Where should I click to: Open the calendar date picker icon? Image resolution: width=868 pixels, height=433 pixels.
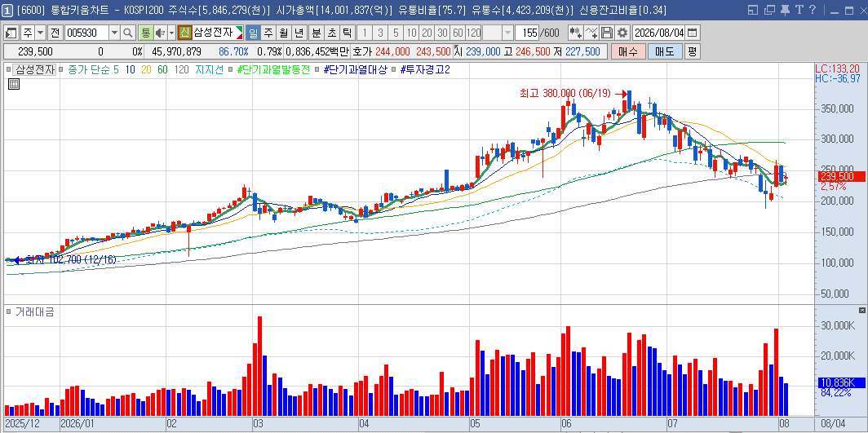click(693, 33)
